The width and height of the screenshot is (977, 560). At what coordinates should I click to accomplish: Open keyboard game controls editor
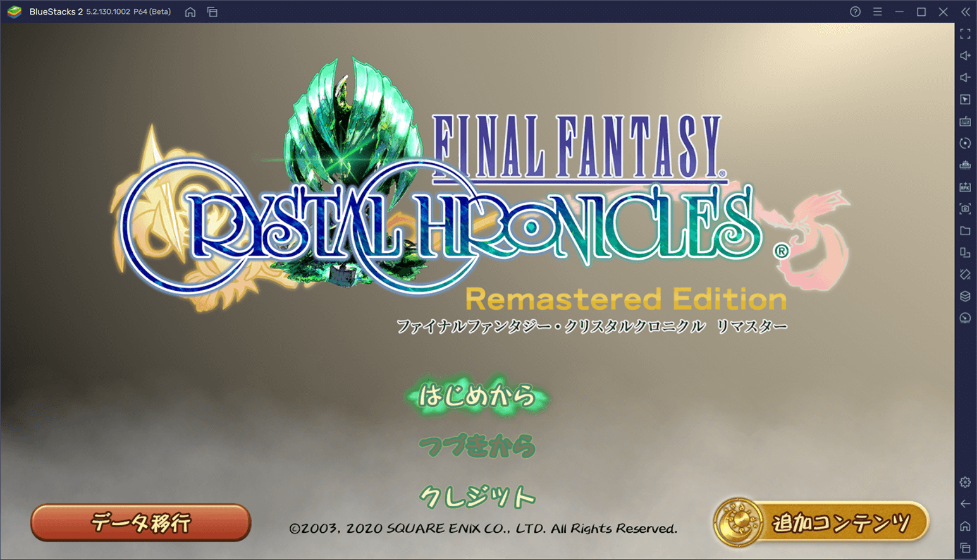965,121
